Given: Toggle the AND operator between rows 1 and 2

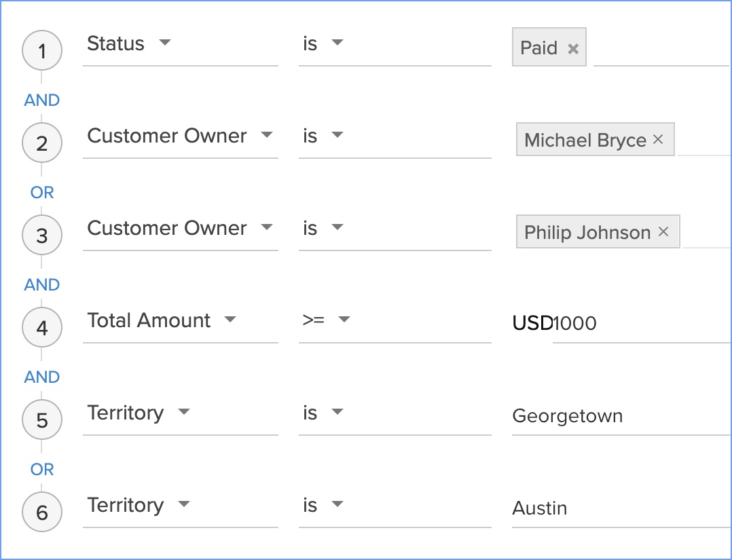Looking at the screenshot, I should coord(42,100).
